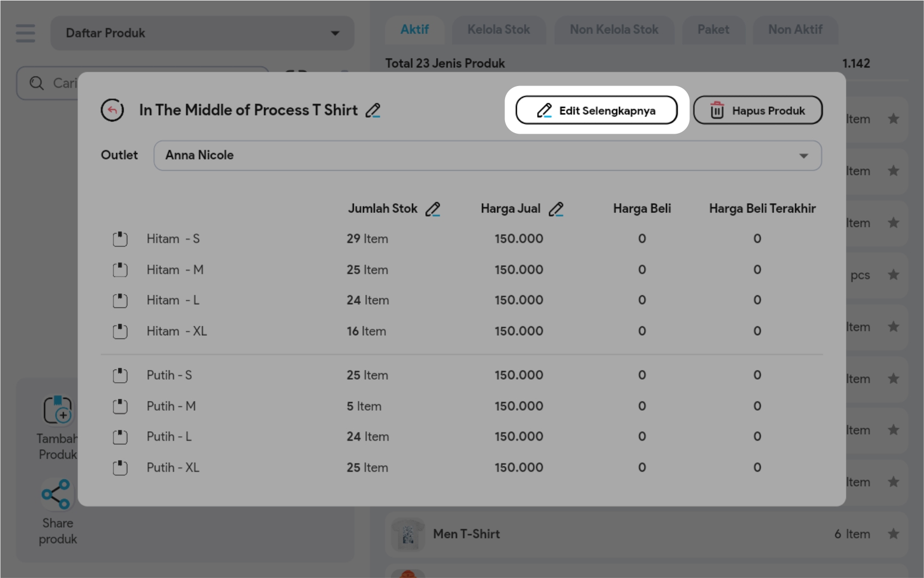Click the back arrow icon in the dialog
The image size is (924, 578).
coord(112,110)
